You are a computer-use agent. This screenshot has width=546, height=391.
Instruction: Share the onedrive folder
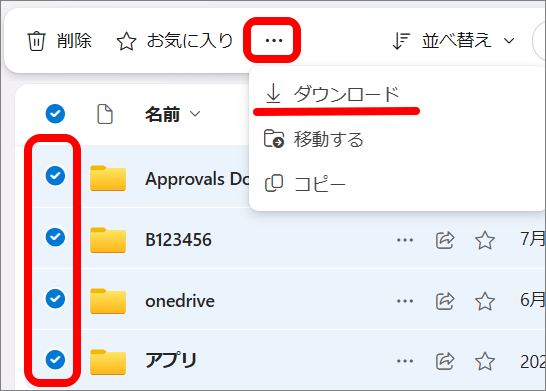pyautogui.click(x=445, y=301)
